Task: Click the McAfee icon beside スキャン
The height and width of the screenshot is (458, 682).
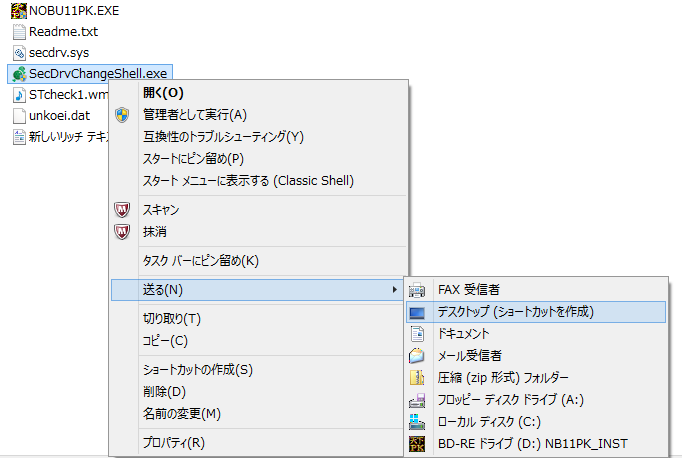Action: [122, 210]
